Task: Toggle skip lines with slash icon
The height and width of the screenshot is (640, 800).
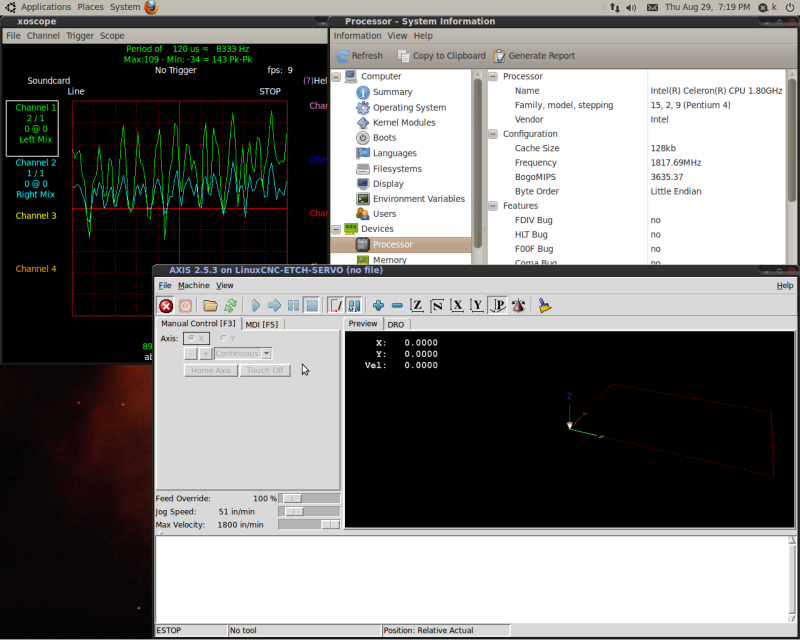Action: tap(336, 306)
